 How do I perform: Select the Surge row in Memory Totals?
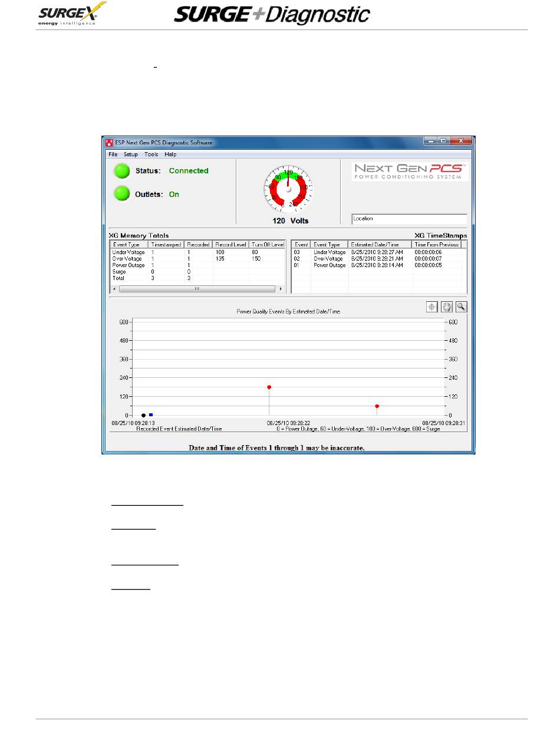tap(198, 272)
